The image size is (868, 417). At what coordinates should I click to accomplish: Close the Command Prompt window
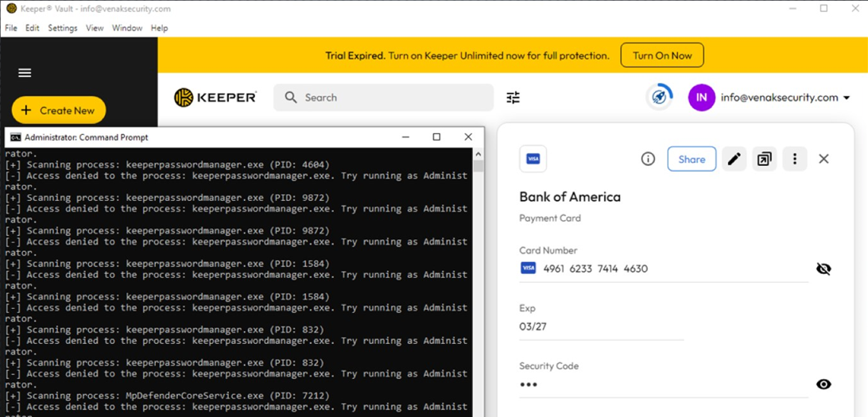[468, 137]
